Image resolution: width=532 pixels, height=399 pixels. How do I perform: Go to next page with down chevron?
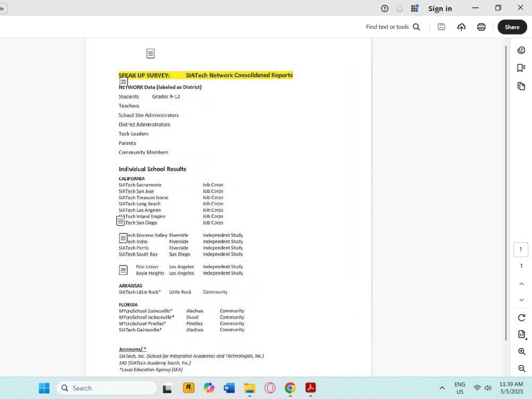[521, 300]
